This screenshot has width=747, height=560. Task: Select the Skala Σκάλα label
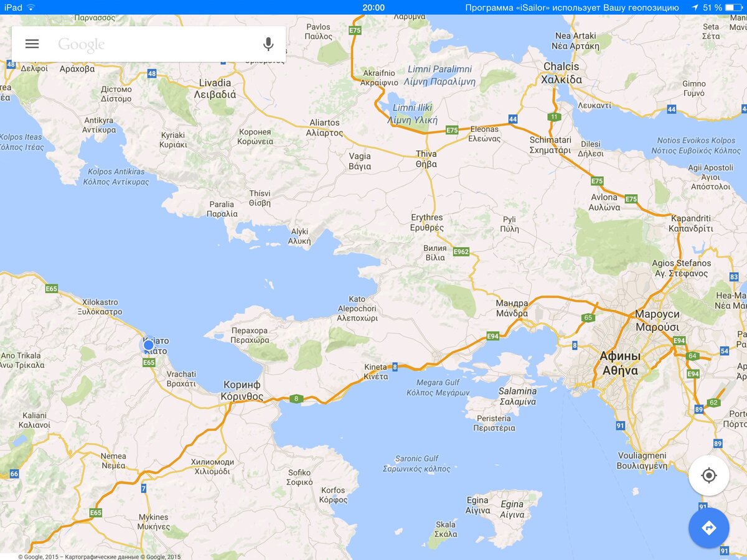[446, 529]
